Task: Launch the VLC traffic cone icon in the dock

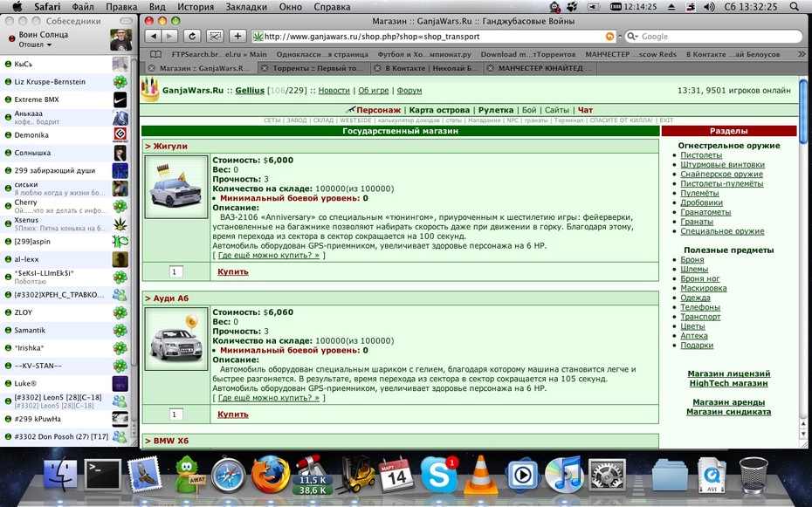Action: pyautogui.click(x=480, y=475)
